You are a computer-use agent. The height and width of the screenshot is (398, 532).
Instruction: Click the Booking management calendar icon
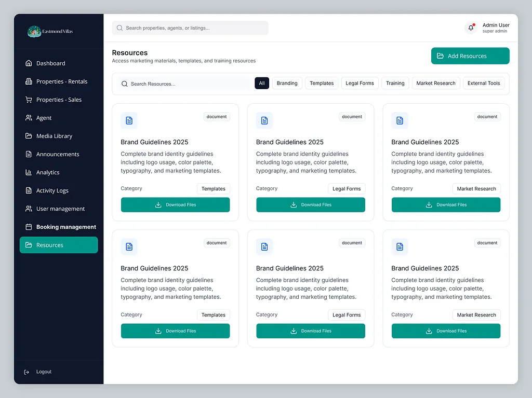point(29,227)
